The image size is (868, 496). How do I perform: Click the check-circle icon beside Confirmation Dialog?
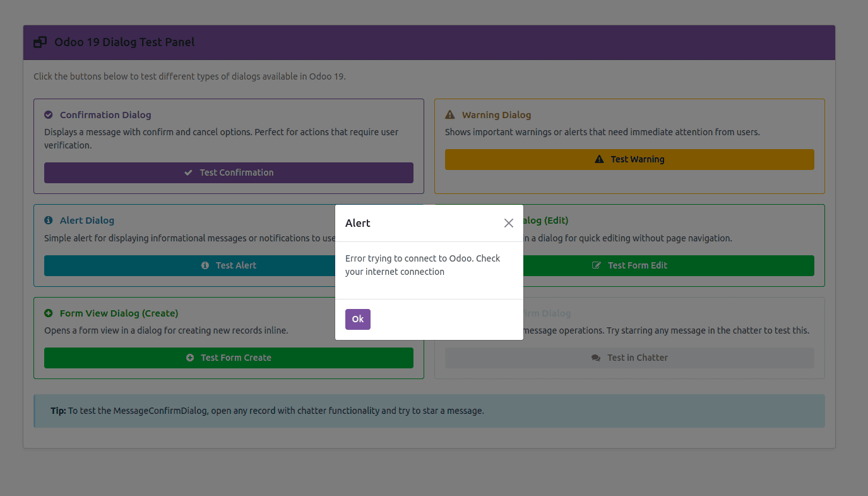(x=48, y=114)
